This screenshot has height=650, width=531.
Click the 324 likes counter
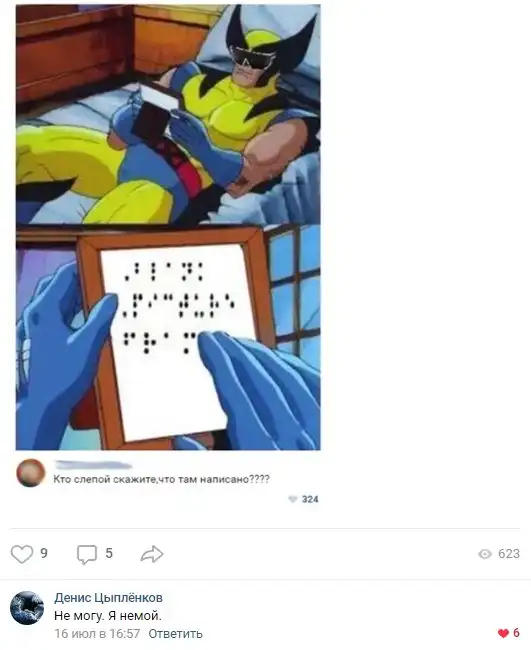pyautogui.click(x=310, y=499)
